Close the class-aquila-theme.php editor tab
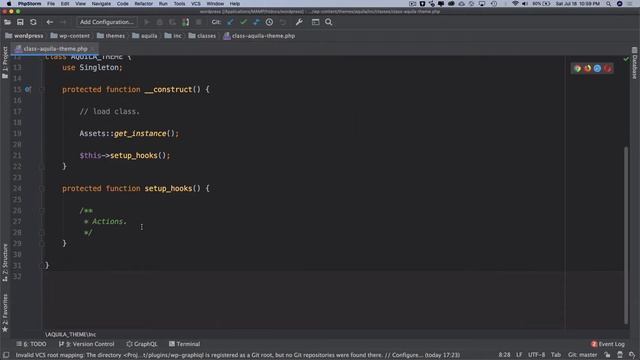The height and width of the screenshot is (360, 640). [x=93, y=49]
